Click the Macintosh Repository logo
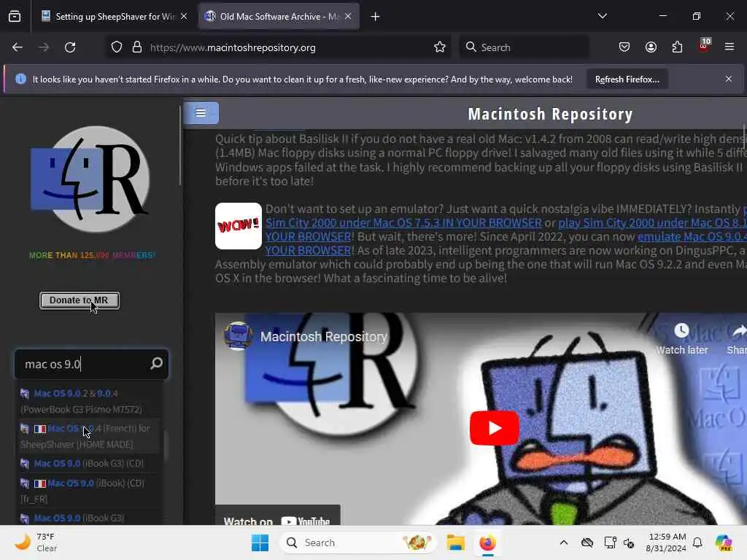The width and height of the screenshot is (747, 560). (x=90, y=179)
